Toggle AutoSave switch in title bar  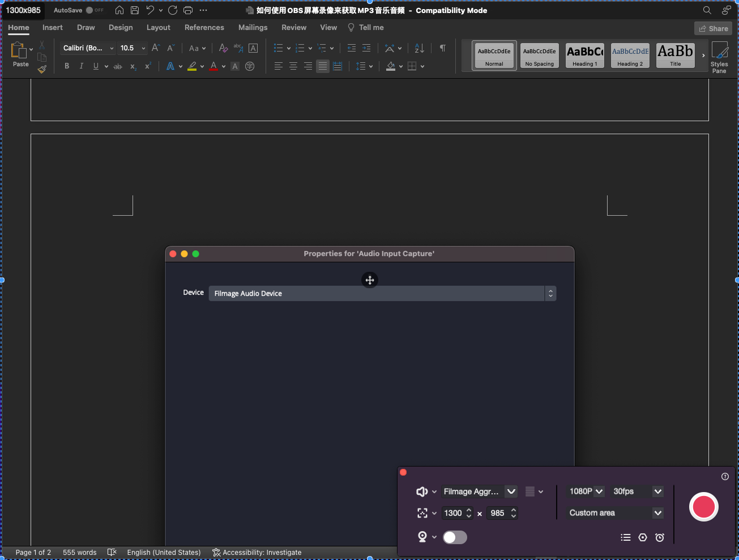[95, 10]
